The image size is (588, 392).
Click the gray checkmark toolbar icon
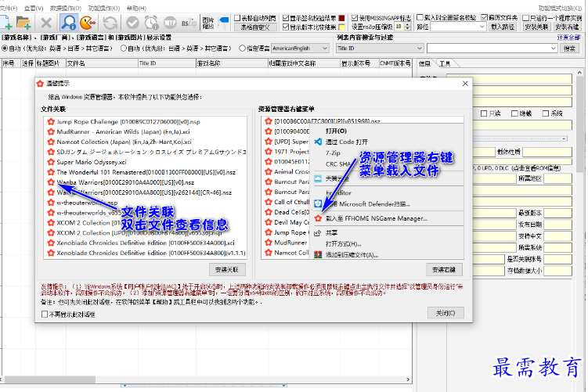pyautogui.click(x=132, y=23)
